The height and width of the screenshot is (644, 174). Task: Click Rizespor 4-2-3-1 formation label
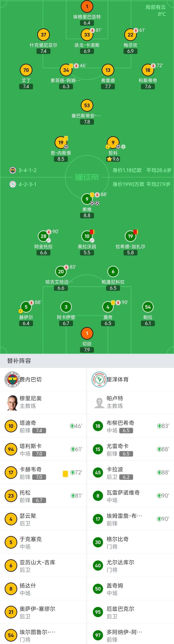click(27, 184)
